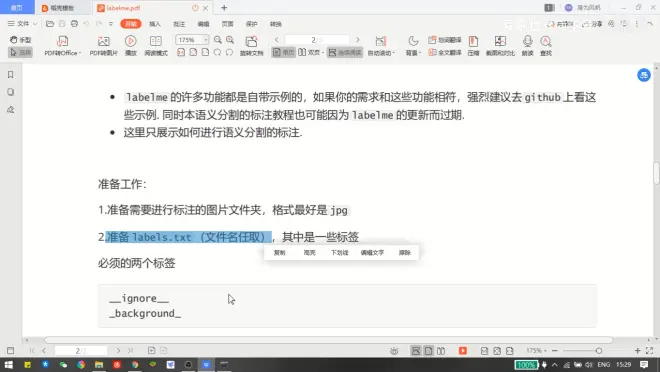Click the 全文翻译 full-text translate tool
Image resolution: width=660 pixels, height=372 pixels.
[x=444, y=53]
